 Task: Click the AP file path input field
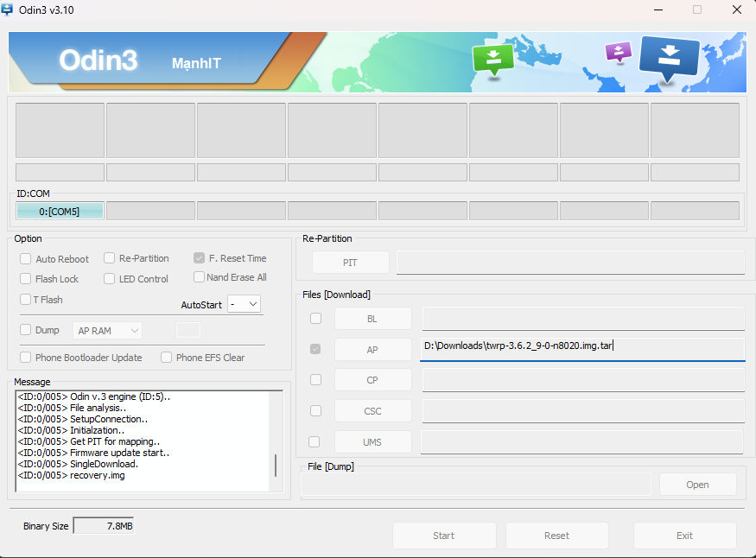[x=581, y=347]
